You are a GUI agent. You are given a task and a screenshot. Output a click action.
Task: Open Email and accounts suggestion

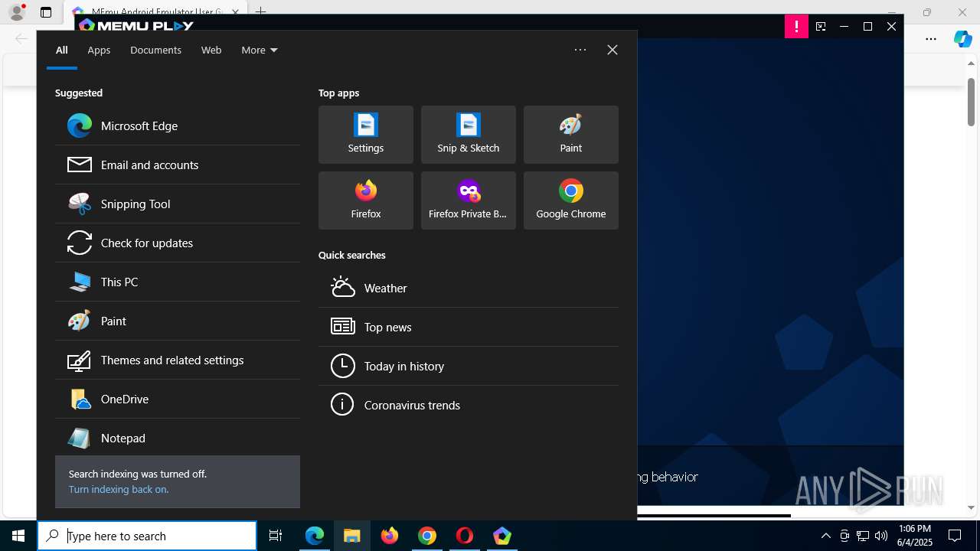click(x=178, y=165)
